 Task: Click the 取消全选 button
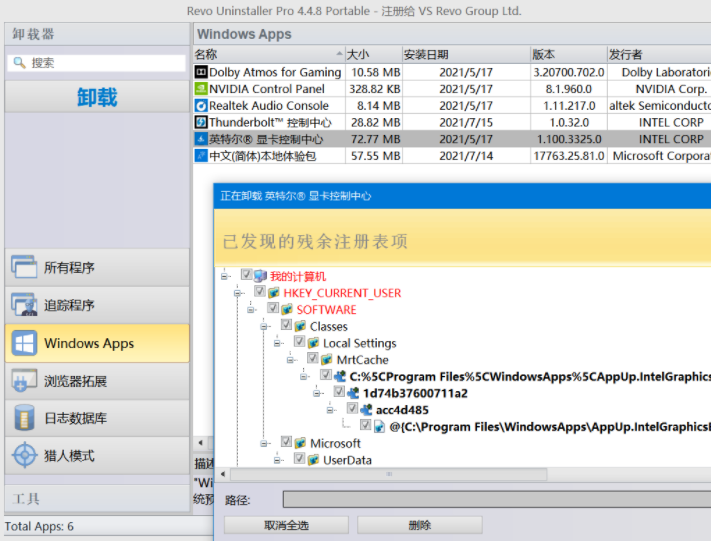pos(286,525)
